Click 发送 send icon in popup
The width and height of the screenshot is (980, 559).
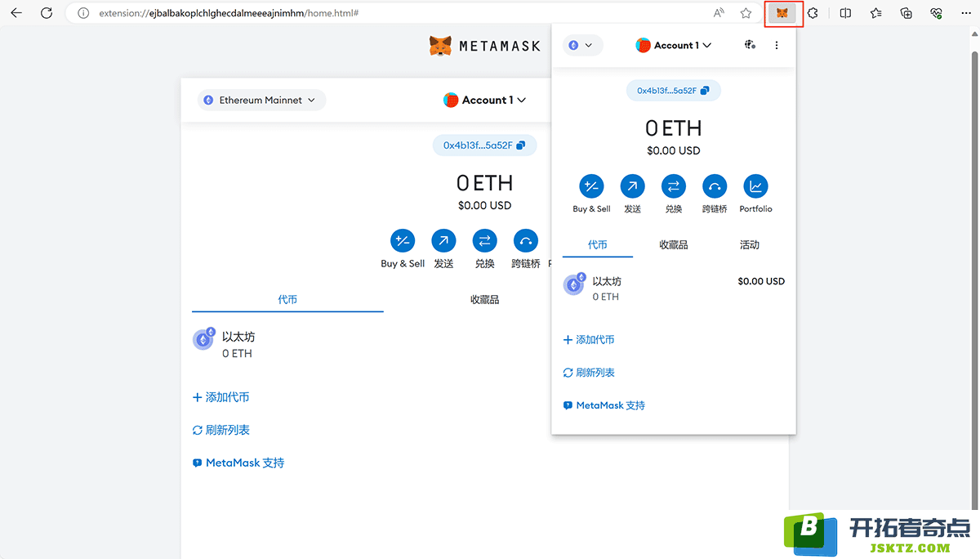pos(632,186)
